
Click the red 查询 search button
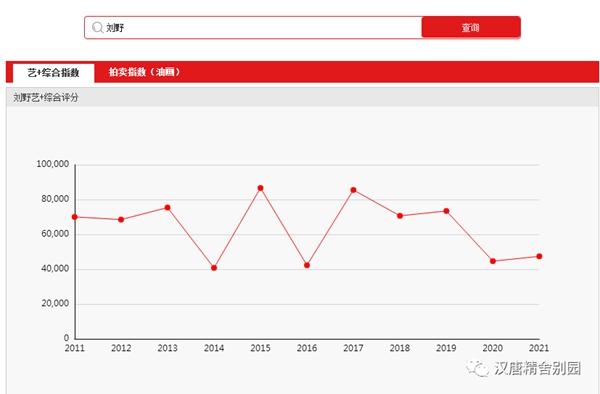pos(471,27)
